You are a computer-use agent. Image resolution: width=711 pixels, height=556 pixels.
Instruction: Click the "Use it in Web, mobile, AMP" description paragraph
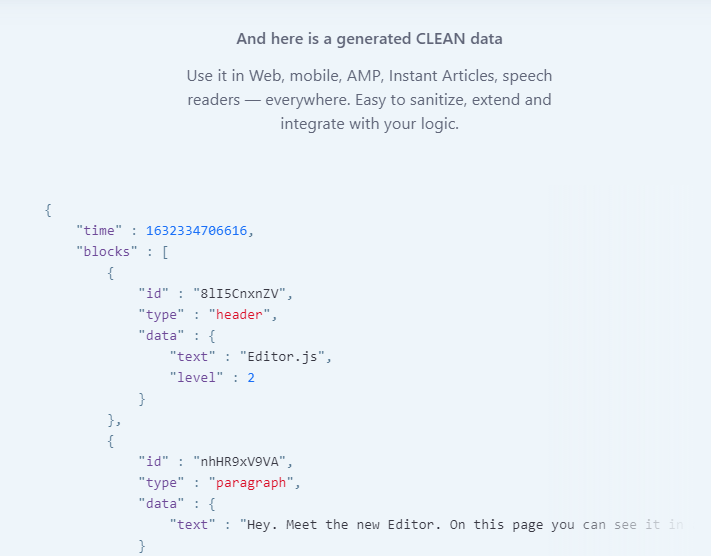(x=369, y=100)
